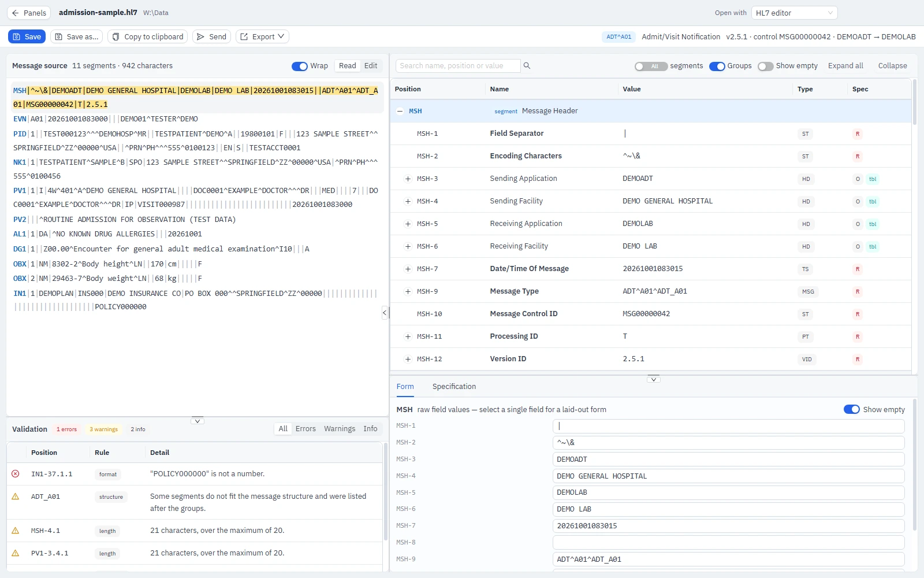Click the warning icon for MSH-4.1
This screenshot has height=578, width=924.
point(16,531)
